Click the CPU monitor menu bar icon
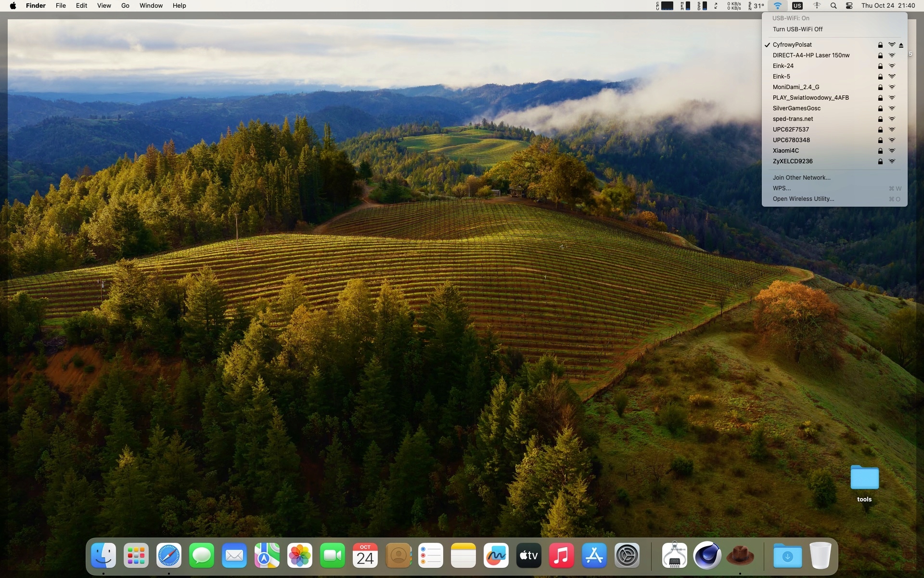Screen dimensions: 924x578 coord(665,6)
